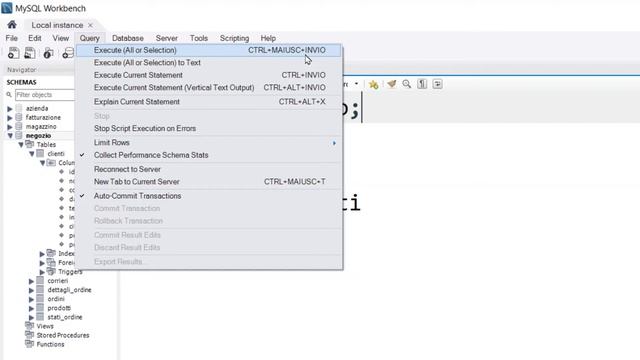Select the clienti table label
640x360 pixels.
point(56,154)
